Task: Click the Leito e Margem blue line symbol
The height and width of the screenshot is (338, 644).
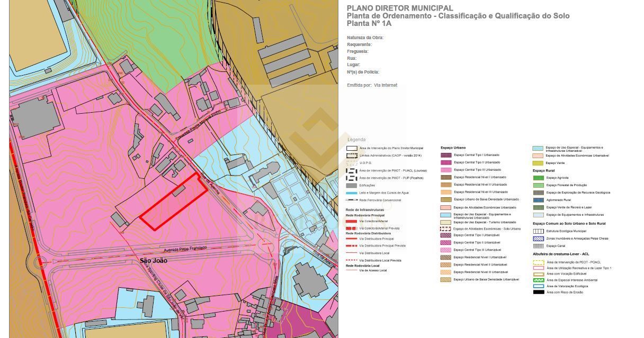Action: pyautogui.click(x=351, y=193)
